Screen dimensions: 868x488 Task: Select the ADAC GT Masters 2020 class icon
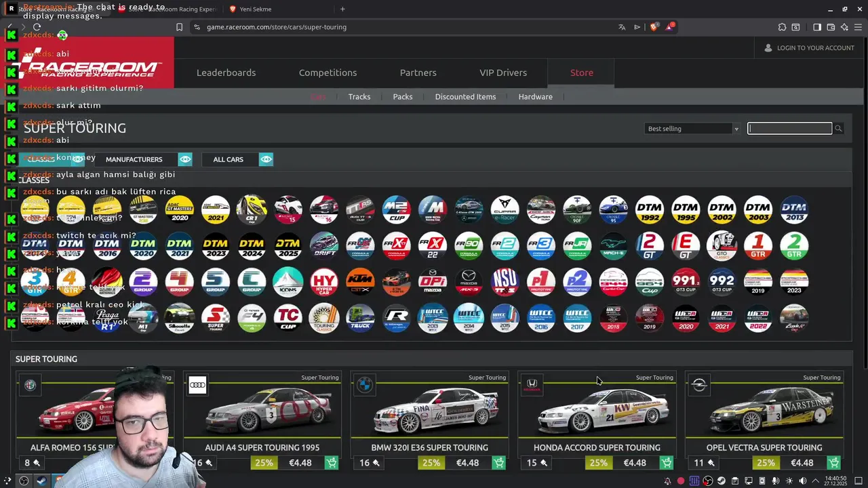click(180, 209)
